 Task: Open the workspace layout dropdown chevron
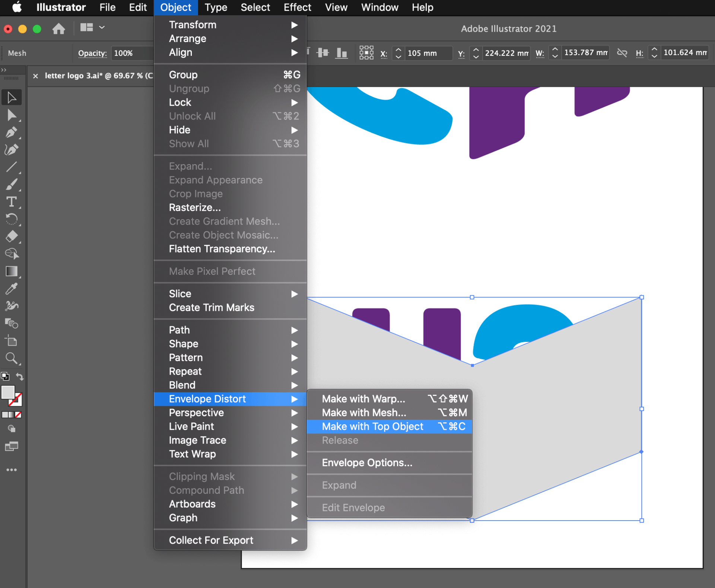[x=102, y=28]
